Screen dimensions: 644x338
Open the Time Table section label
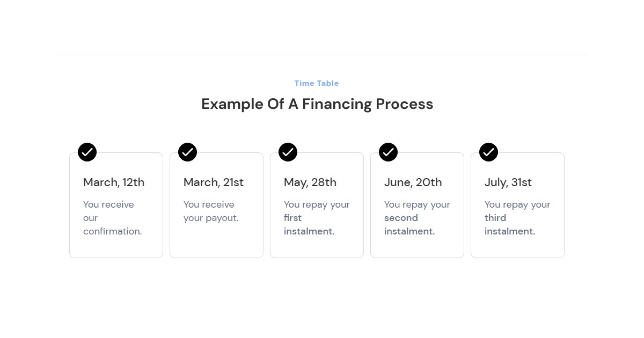pyautogui.click(x=317, y=83)
